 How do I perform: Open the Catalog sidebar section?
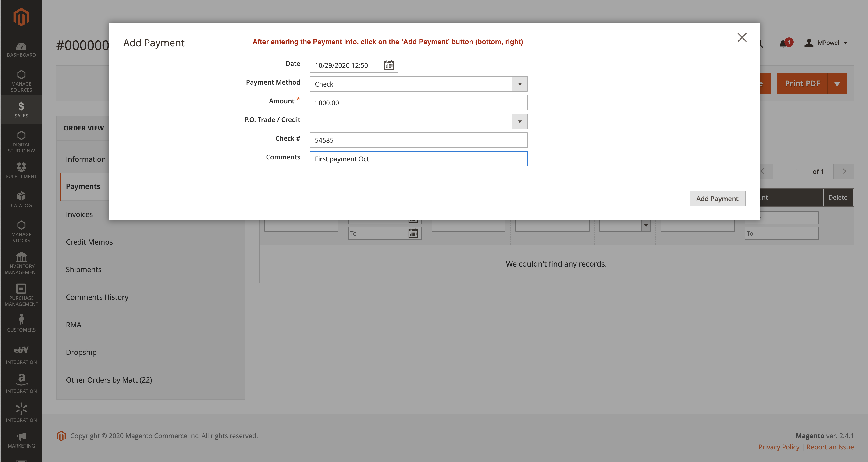click(21, 199)
